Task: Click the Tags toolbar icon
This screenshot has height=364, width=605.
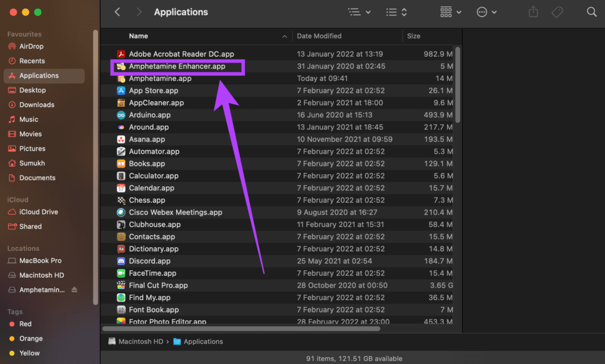Action: tap(557, 12)
